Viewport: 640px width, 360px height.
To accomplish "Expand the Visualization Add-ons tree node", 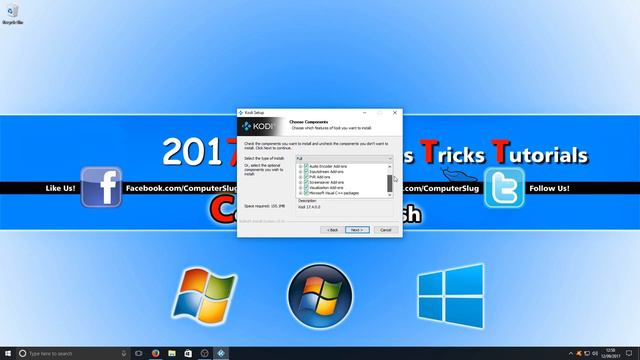I will click(x=300, y=188).
